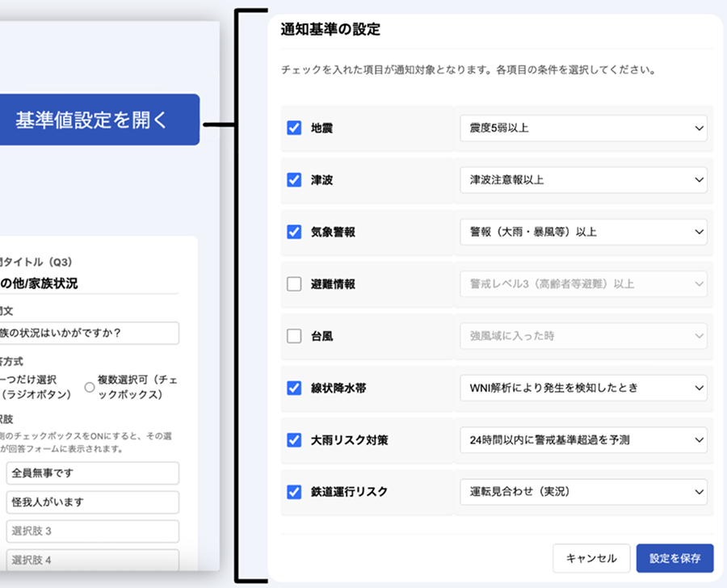Click the キャンセル button
The width and height of the screenshot is (727, 588).
coord(591,558)
